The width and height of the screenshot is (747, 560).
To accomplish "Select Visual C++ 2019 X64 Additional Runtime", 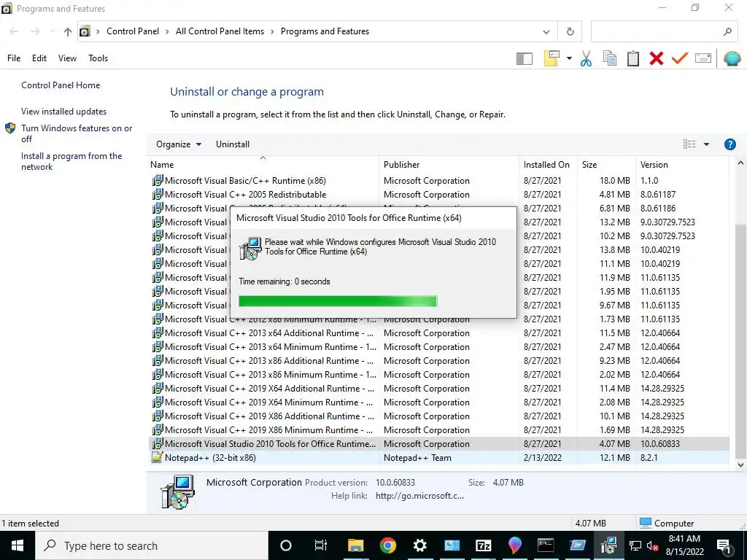I will pos(438,389).
